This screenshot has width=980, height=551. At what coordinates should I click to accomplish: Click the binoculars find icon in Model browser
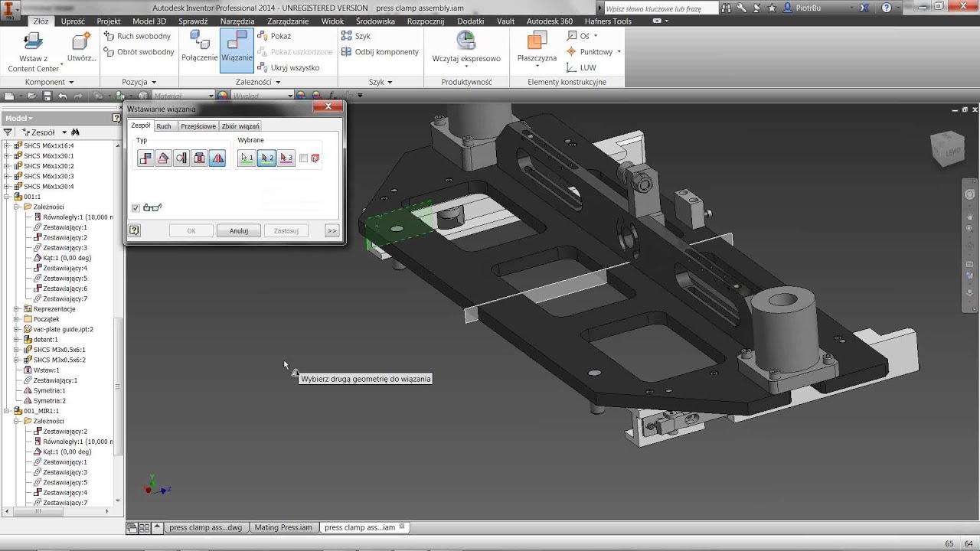(x=75, y=132)
